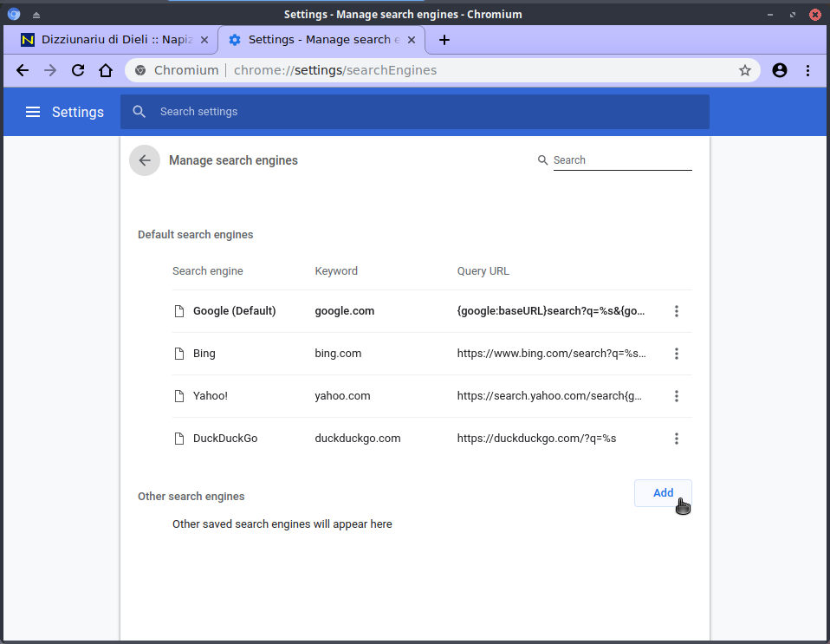Select the Settings - Manage search tab
The width and height of the screenshot is (830, 644).
click(x=321, y=40)
